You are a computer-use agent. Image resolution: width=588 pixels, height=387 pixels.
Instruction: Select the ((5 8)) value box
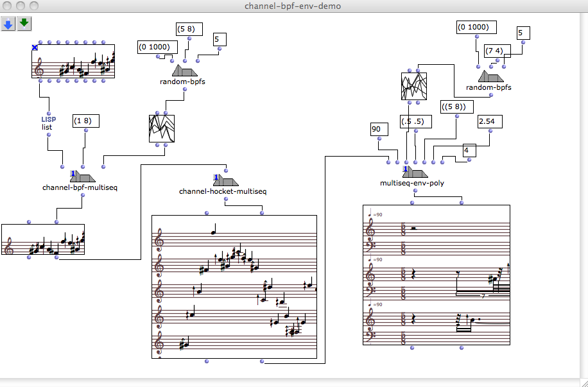456,107
